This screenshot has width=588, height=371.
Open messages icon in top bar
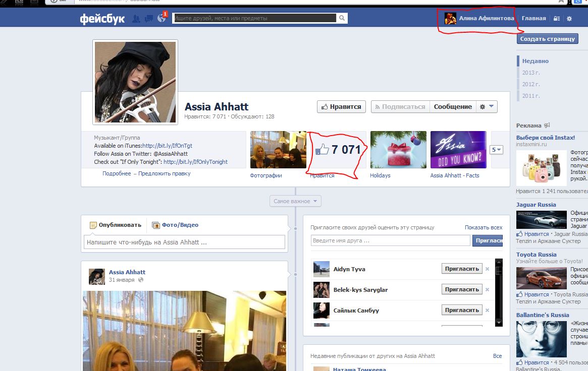click(x=149, y=18)
